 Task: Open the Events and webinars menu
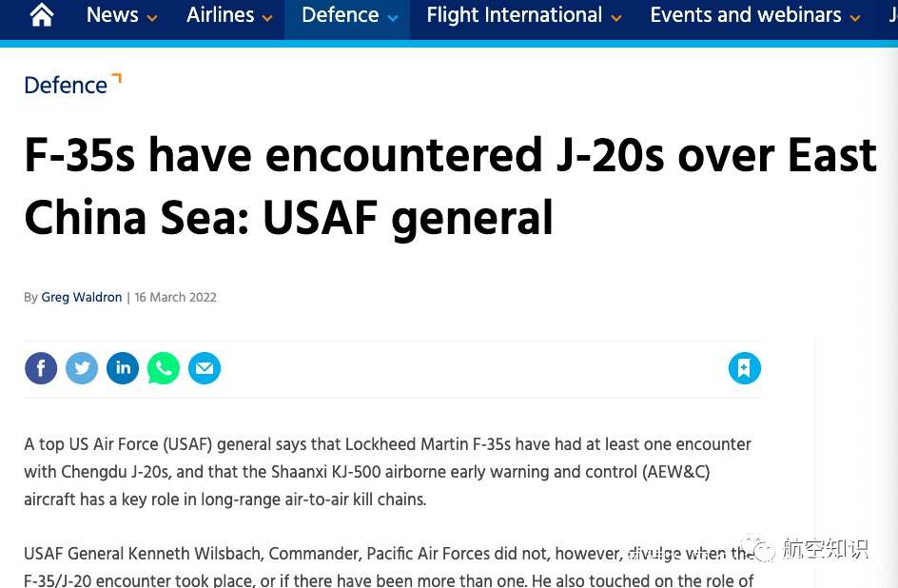tap(745, 15)
